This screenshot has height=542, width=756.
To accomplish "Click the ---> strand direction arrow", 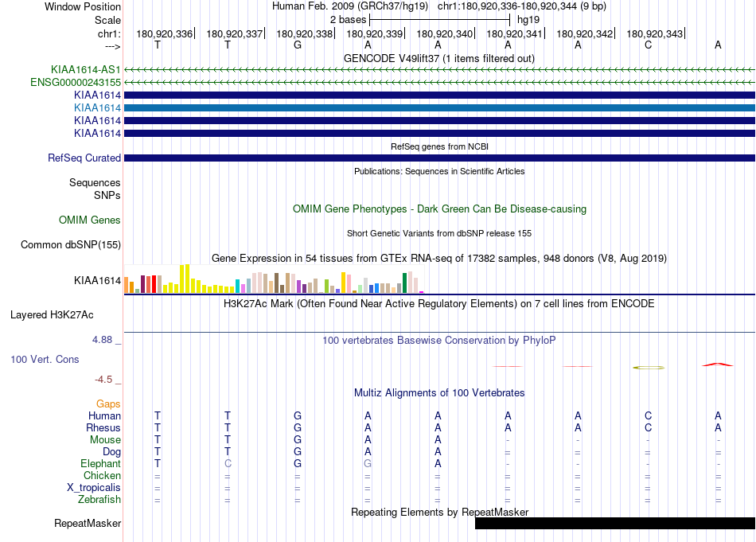I will coord(113,46).
